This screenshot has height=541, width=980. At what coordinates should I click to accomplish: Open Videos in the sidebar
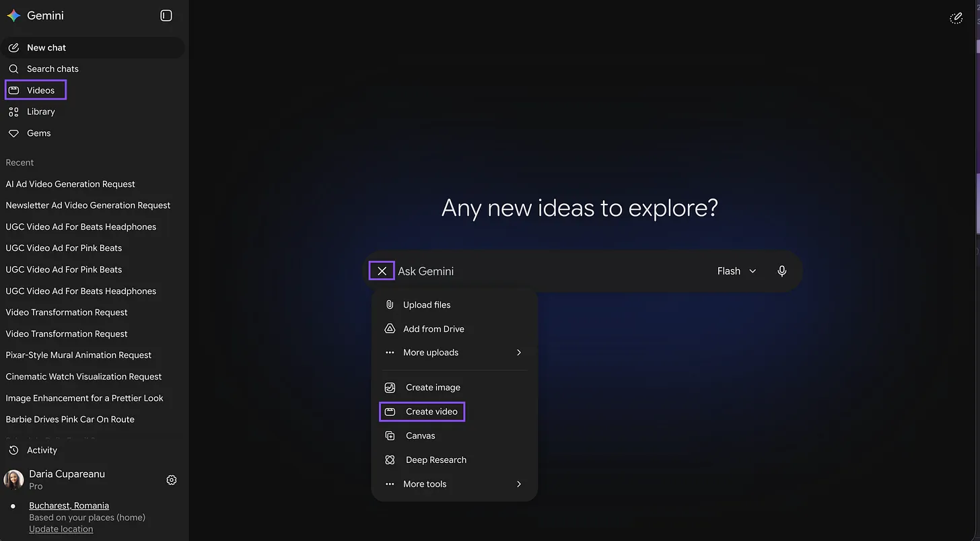tap(36, 90)
